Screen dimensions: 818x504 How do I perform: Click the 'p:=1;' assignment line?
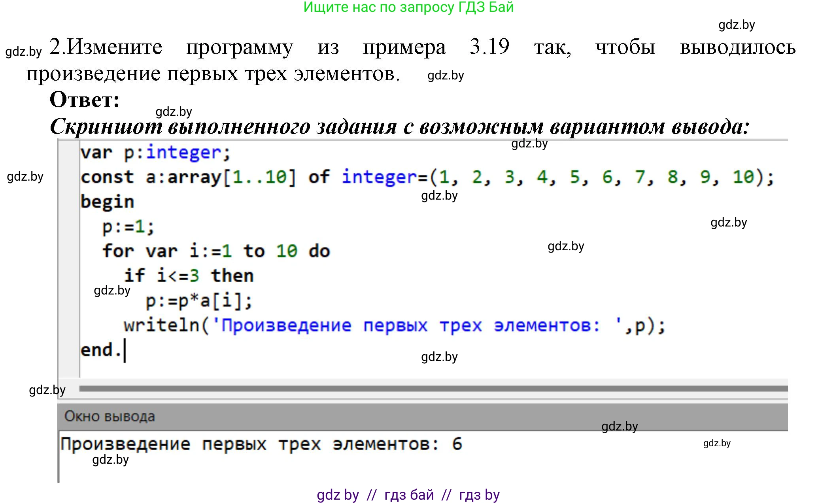tap(128, 227)
